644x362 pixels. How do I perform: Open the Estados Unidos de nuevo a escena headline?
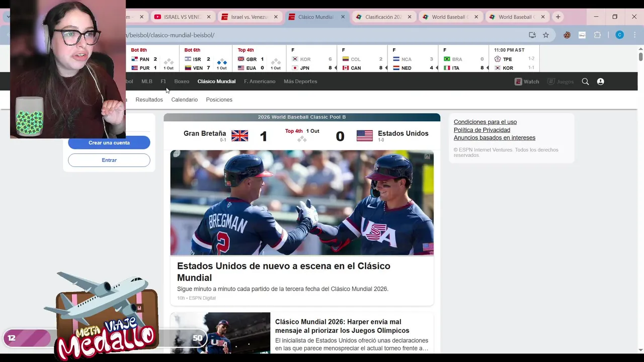[x=283, y=271]
